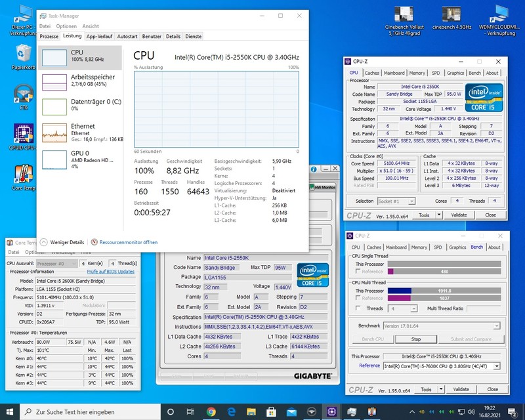The height and width of the screenshot is (420, 525).
Task: Open the Datei menu in Core Temp
Action: tap(13, 252)
